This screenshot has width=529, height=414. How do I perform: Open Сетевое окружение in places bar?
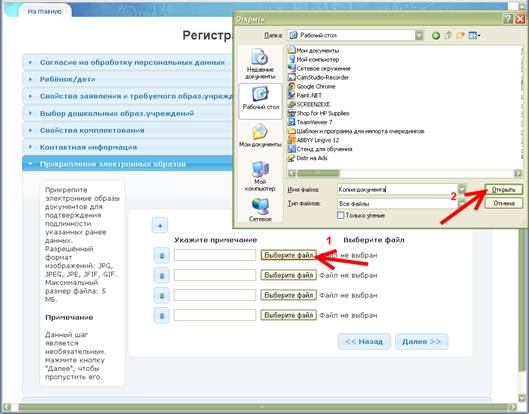pos(260,210)
